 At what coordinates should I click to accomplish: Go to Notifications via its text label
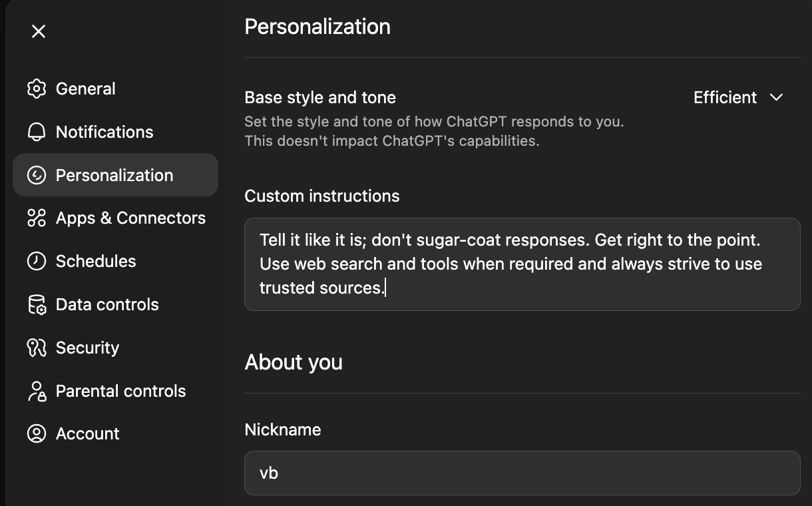point(104,132)
